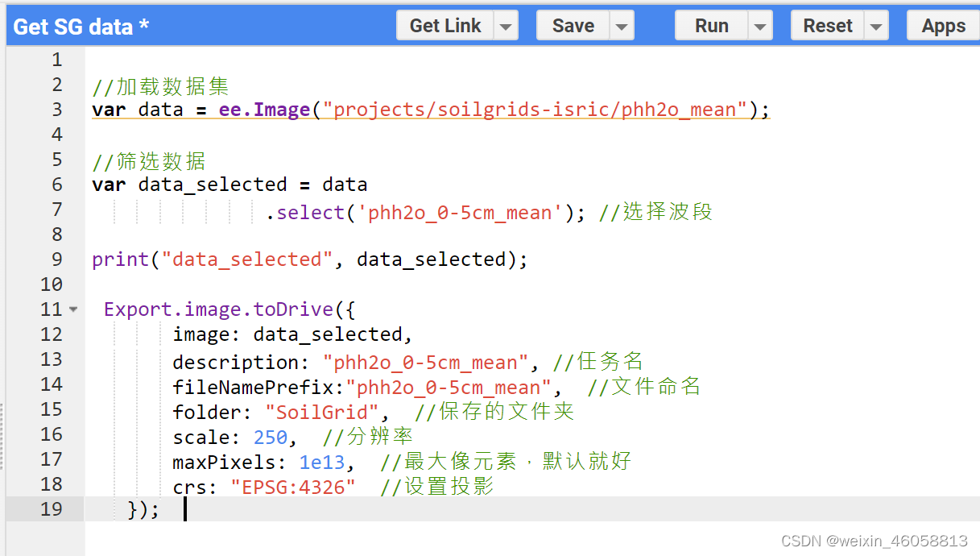Click the panel resize handle on left edge

pyautogui.click(x=2, y=435)
